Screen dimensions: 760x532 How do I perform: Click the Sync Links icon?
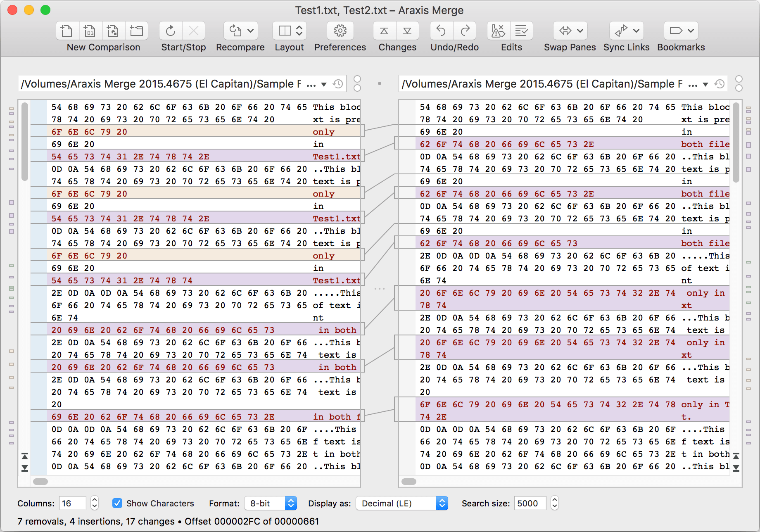click(x=622, y=31)
